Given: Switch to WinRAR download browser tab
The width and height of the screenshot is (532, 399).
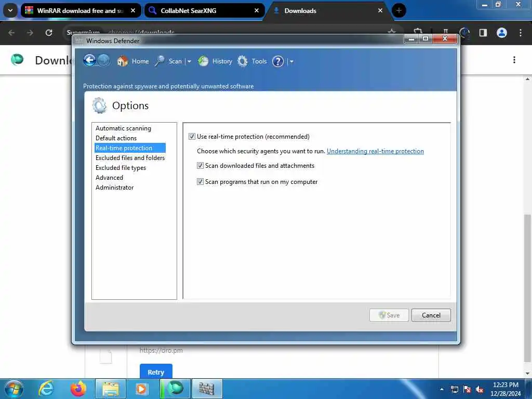Looking at the screenshot, I should click(x=81, y=10).
